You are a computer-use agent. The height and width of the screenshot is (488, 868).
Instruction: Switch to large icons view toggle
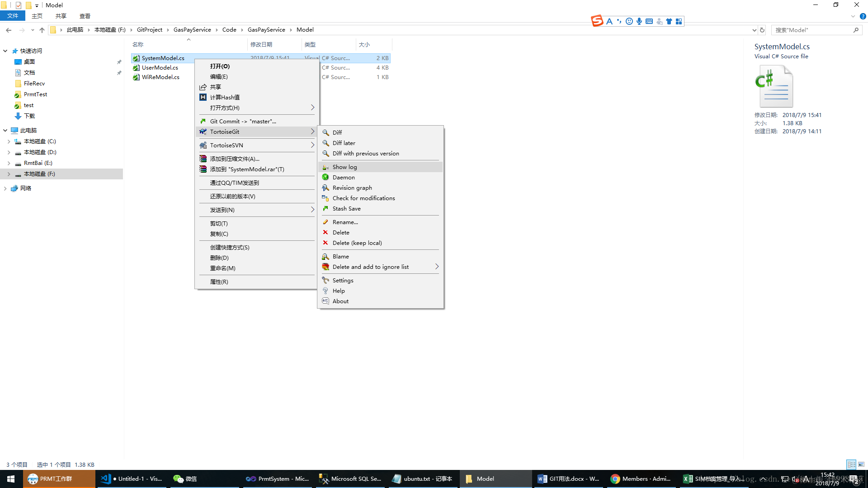pos(861,465)
